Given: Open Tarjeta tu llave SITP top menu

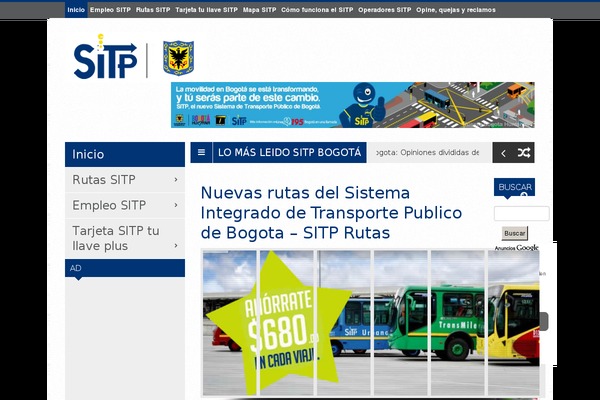Looking at the screenshot, I should [x=206, y=10].
